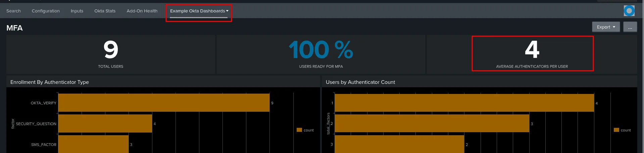The width and height of the screenshot is (644, 153).
Task: Click the OKTA_VERIFY axis label
Action: pos(43,103)
